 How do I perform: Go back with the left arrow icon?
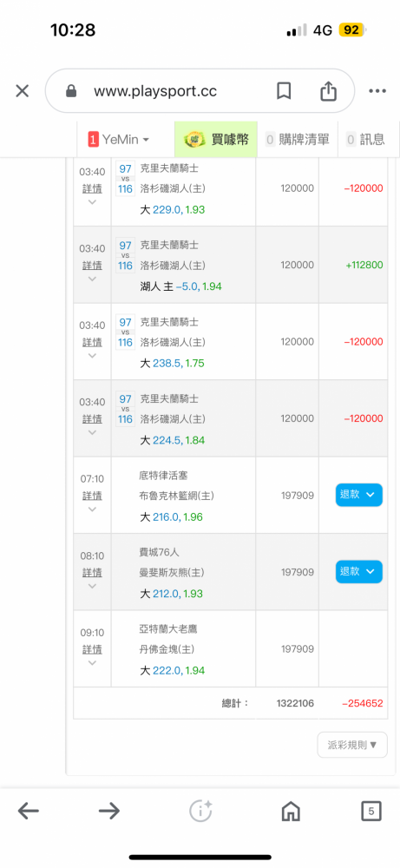(29, 811)
